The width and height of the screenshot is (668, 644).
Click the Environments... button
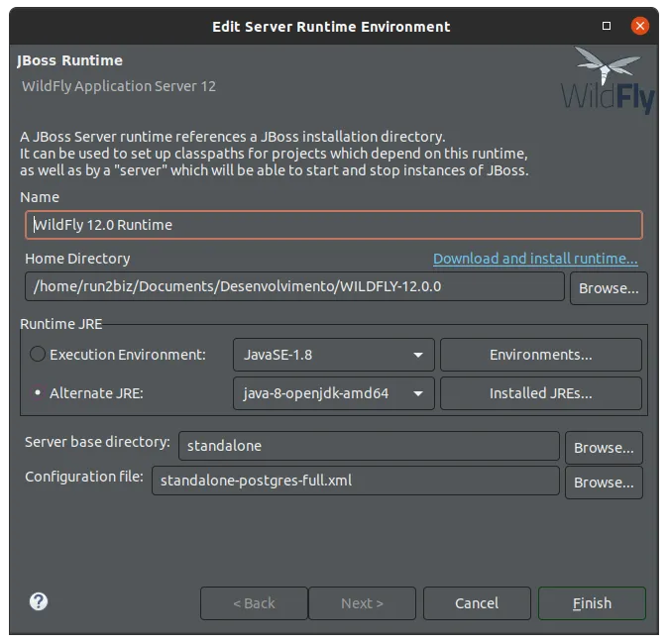(x=540, y=355)
